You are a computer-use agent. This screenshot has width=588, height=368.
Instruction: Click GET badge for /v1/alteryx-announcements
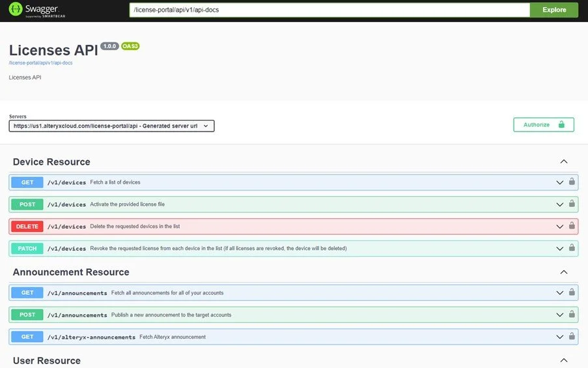[x=27, y=337]
